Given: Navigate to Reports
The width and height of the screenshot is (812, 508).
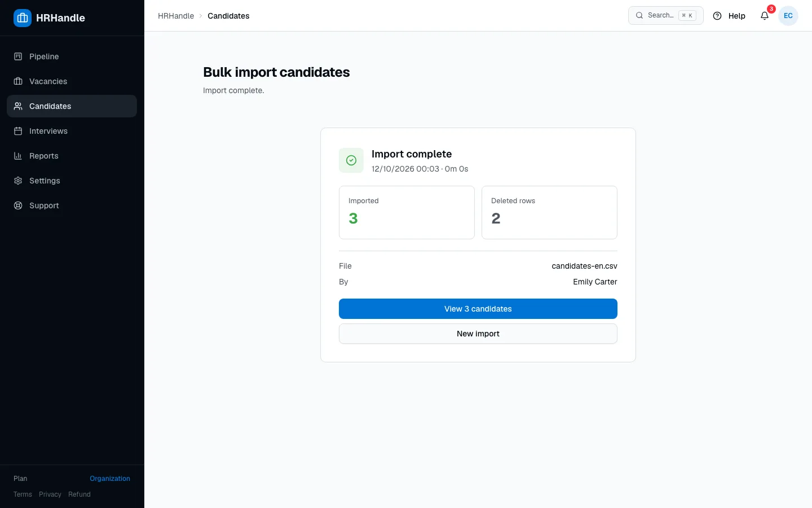Looking at the screenshot, I should coord(72,156).
